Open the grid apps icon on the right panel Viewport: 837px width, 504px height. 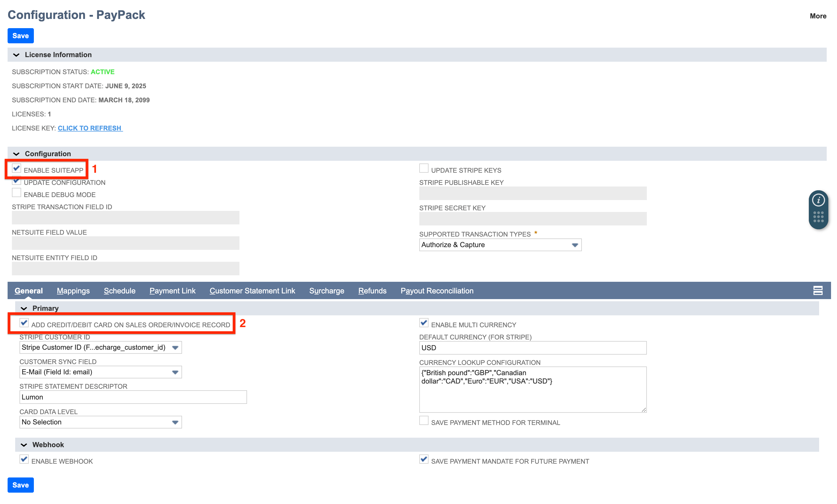click(x=819, y=217)
